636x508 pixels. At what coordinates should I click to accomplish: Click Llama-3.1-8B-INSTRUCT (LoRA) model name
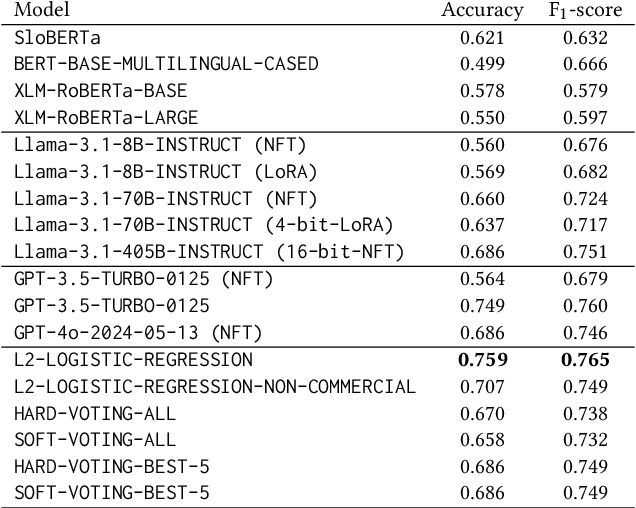[165, 171]
